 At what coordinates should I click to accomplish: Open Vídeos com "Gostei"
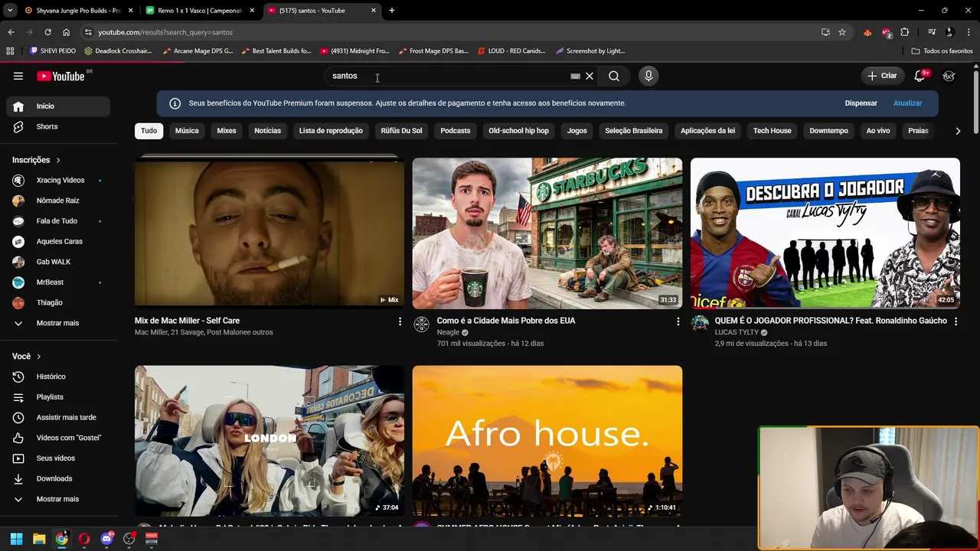(58, 438)
